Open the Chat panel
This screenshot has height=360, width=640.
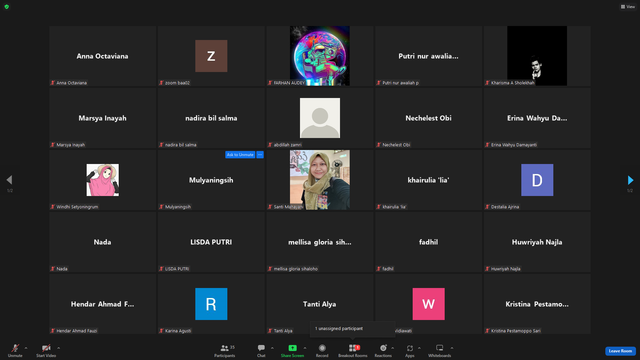pos(261,350)
